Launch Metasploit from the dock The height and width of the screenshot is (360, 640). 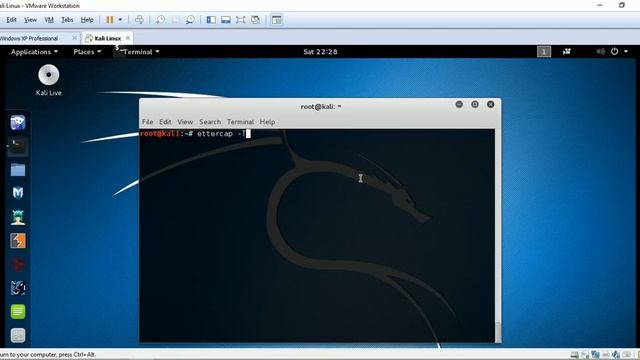18,193
